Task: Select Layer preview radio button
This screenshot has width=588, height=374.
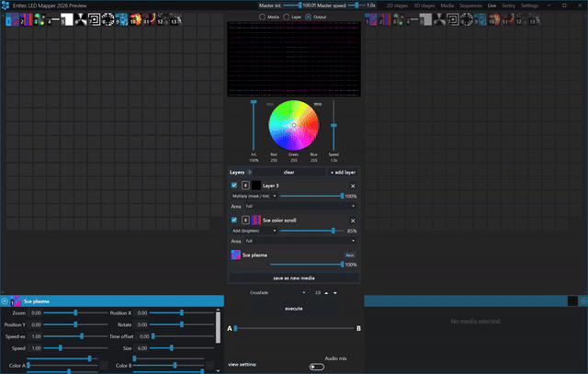Action: click(286, 17)
